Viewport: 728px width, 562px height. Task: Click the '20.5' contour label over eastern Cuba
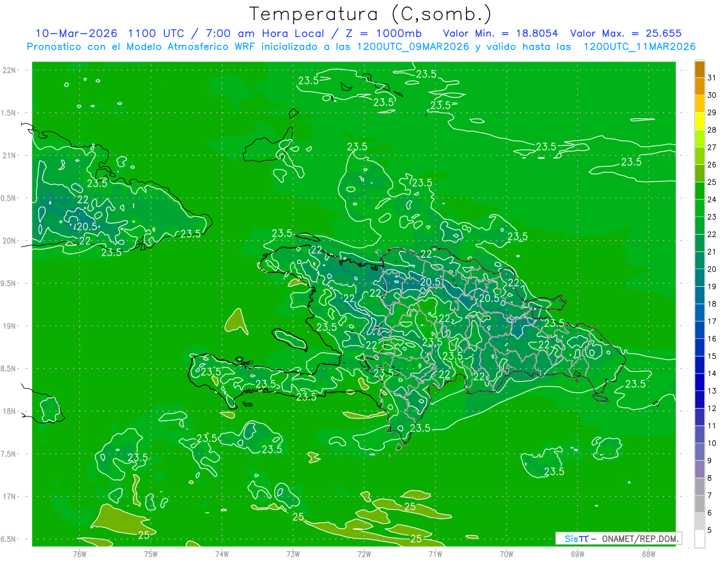pos(86,227)
